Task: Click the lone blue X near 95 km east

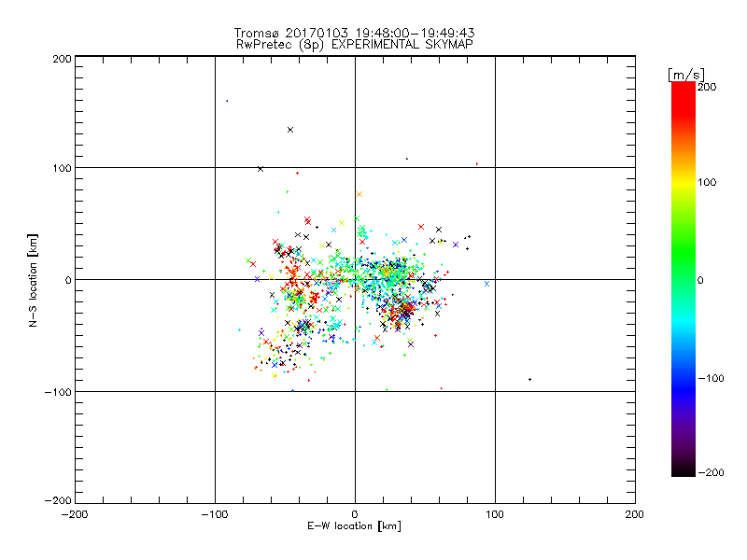Action: point(486,284)
